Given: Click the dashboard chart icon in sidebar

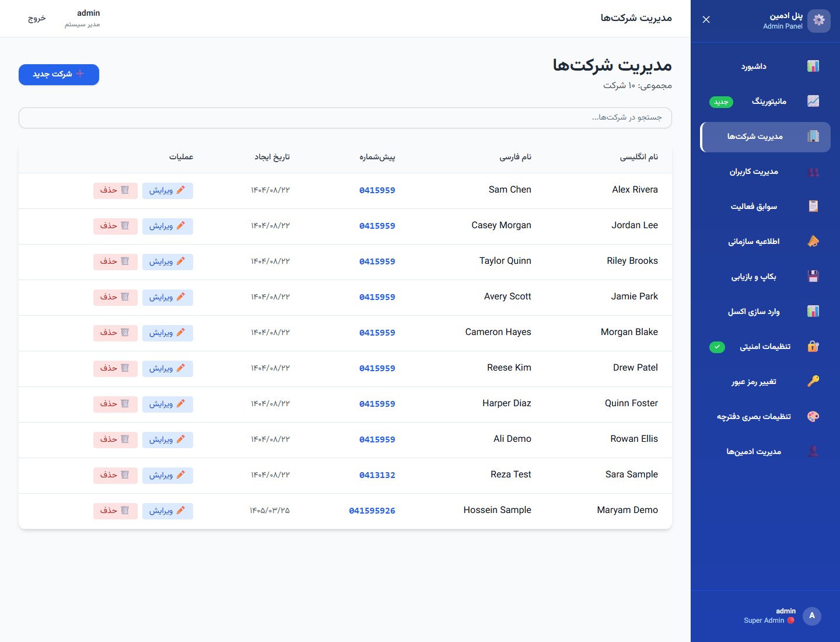Looking at the screenshot, I should (x=813, y=67).
